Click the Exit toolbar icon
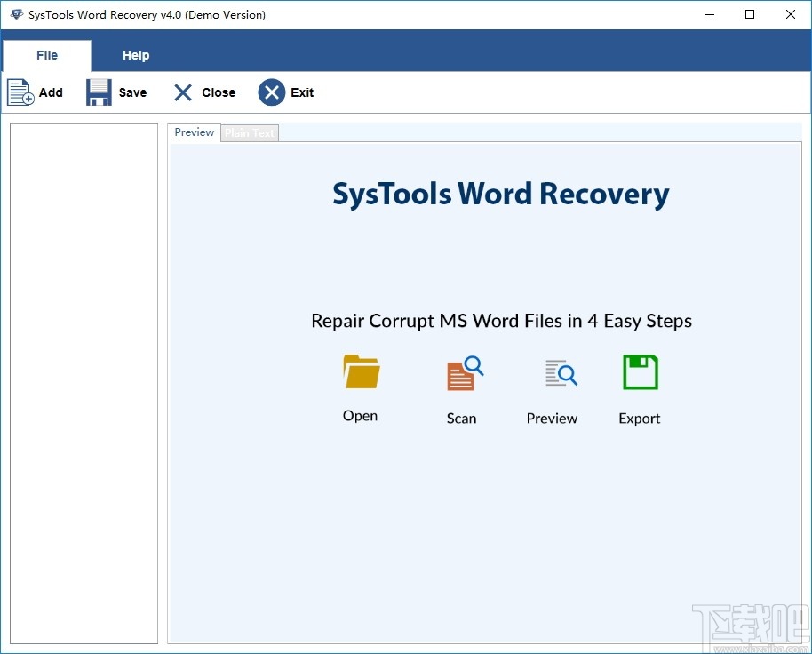 point(272,92)
